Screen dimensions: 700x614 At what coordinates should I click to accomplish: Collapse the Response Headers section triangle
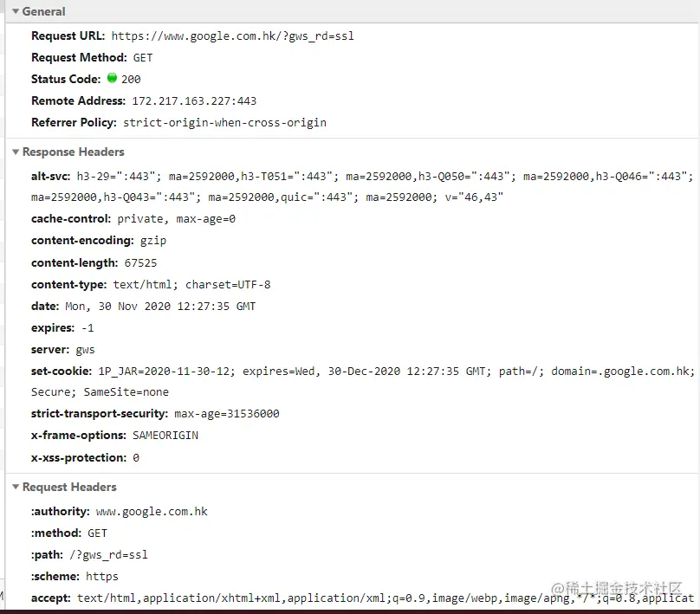pyautogui.click(x=16, y=152)
